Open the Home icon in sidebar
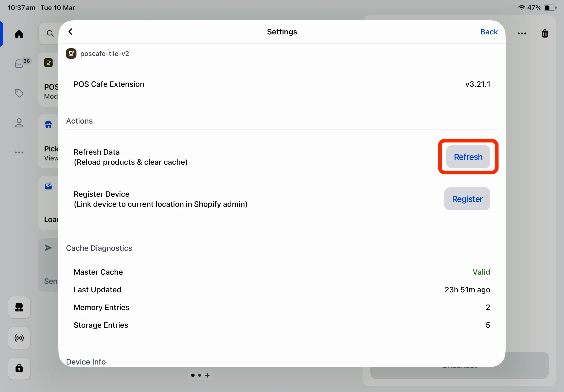 click(x=19, y=34)
